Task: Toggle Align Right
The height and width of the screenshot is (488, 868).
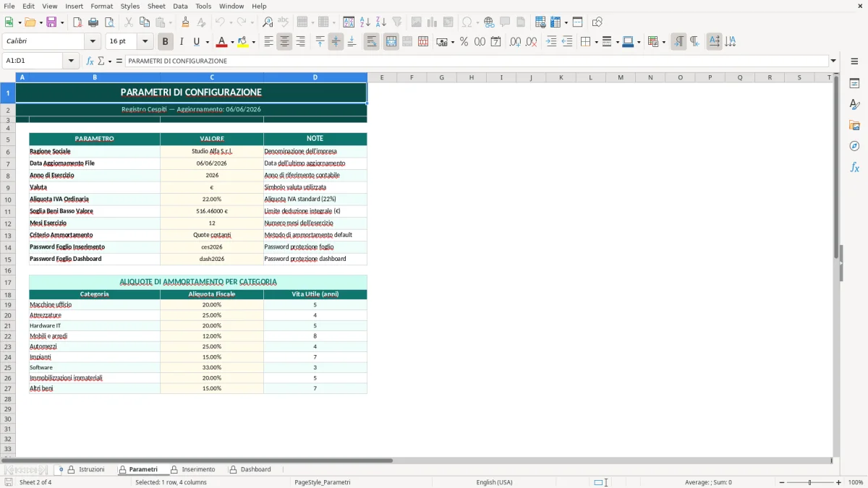Action: point(300,42)
